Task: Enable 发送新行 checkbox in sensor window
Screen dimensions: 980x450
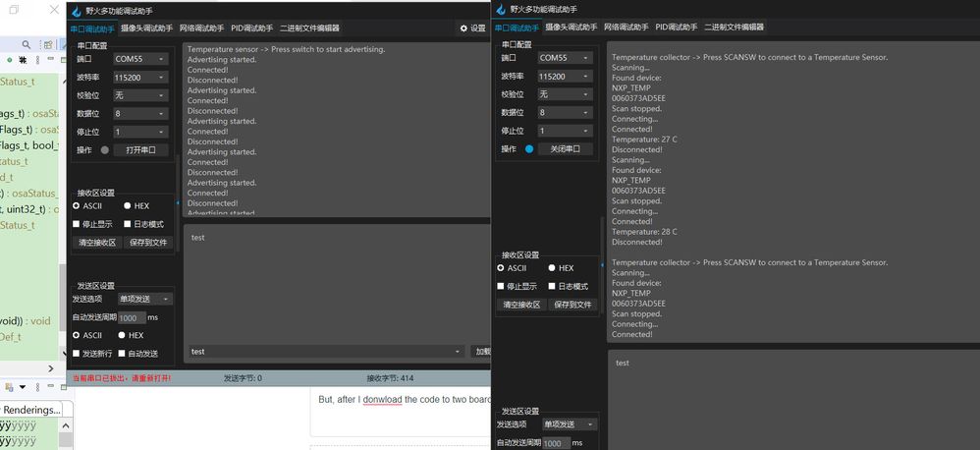Action: tap(77, 353)
